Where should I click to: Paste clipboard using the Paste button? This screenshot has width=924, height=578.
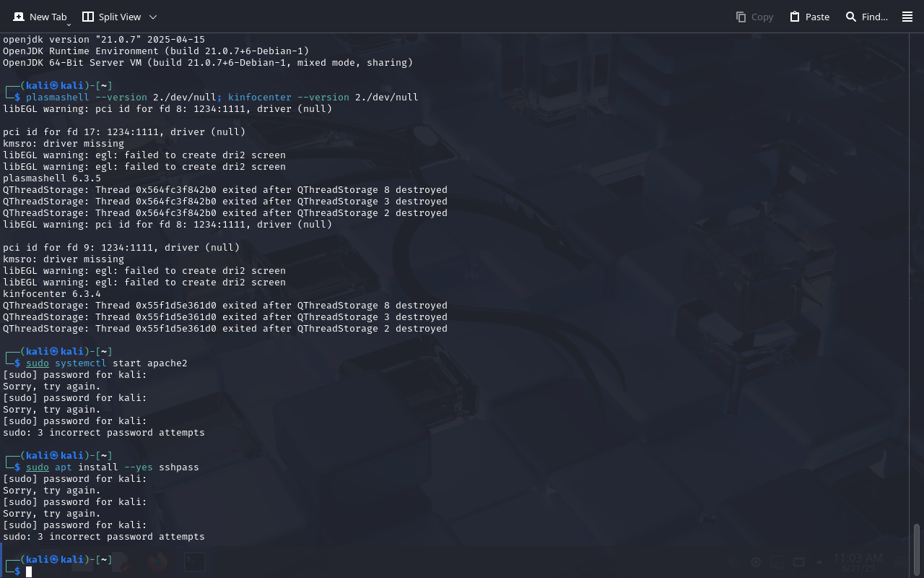(809, 17)
